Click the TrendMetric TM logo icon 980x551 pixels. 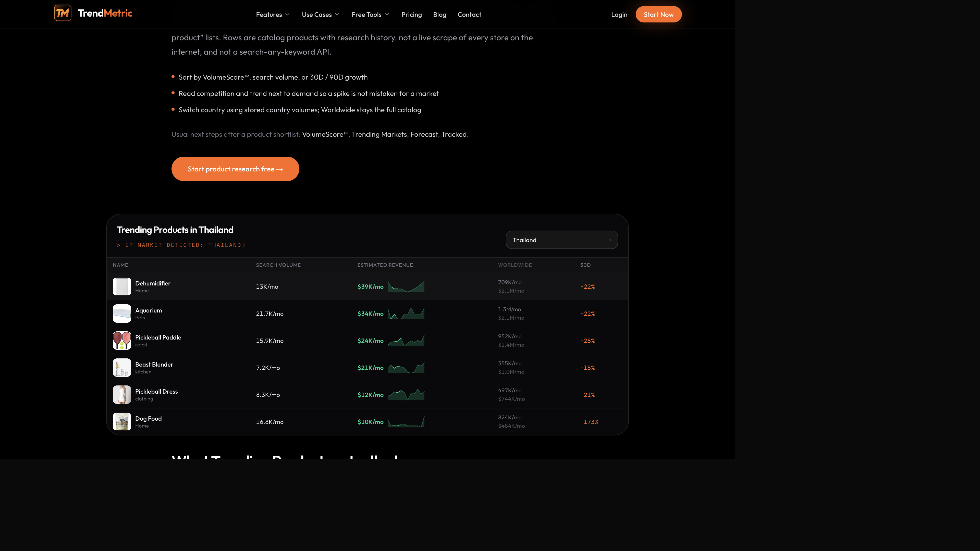tap(62, 13)
